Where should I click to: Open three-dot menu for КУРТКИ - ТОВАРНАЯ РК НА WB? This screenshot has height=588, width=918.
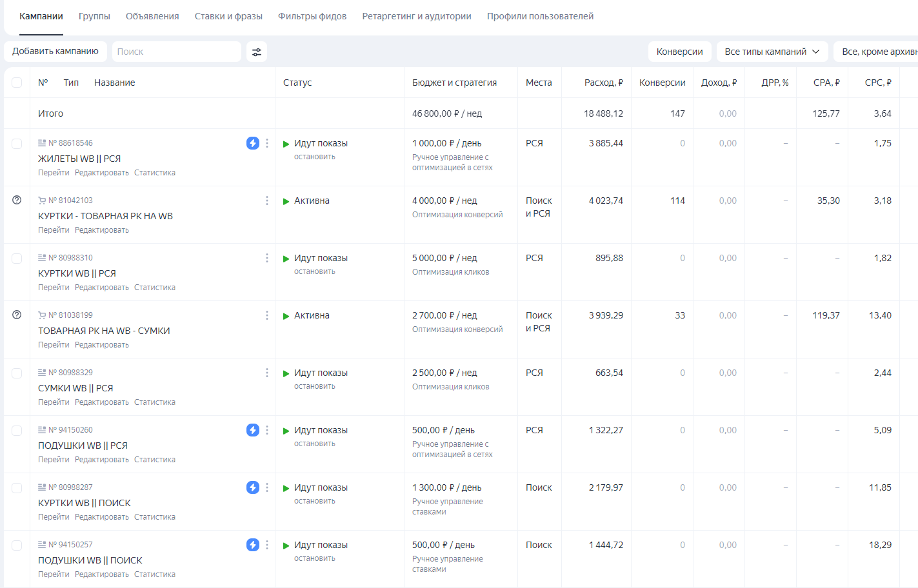(x=267, y=201)
